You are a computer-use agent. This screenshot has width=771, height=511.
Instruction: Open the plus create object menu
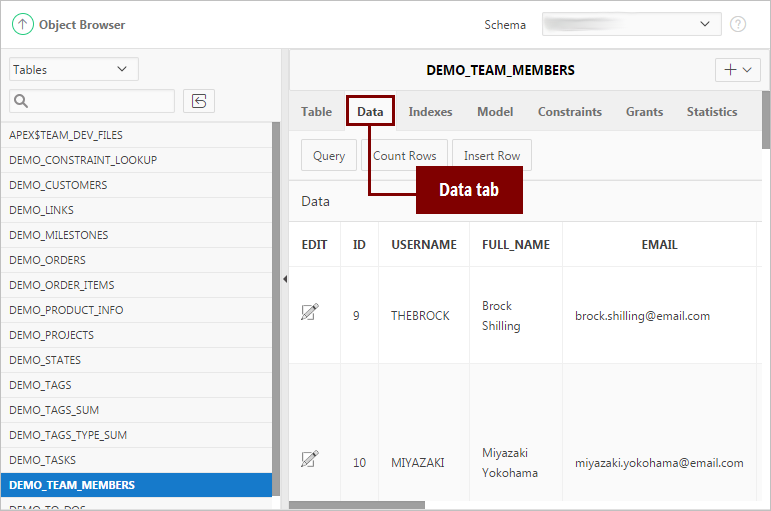click(738, 70)
